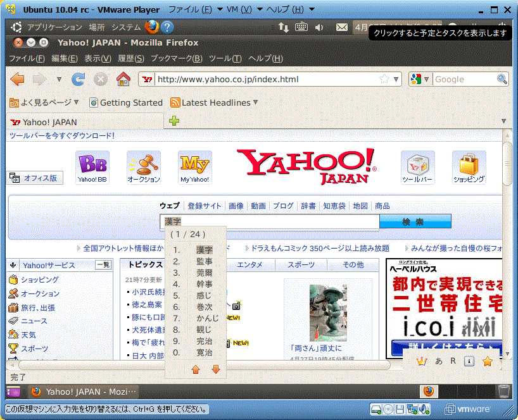Select candidate 4. 幹事 in the list
Viewport: 518px width, 420px height.
[x=196, y=284]
